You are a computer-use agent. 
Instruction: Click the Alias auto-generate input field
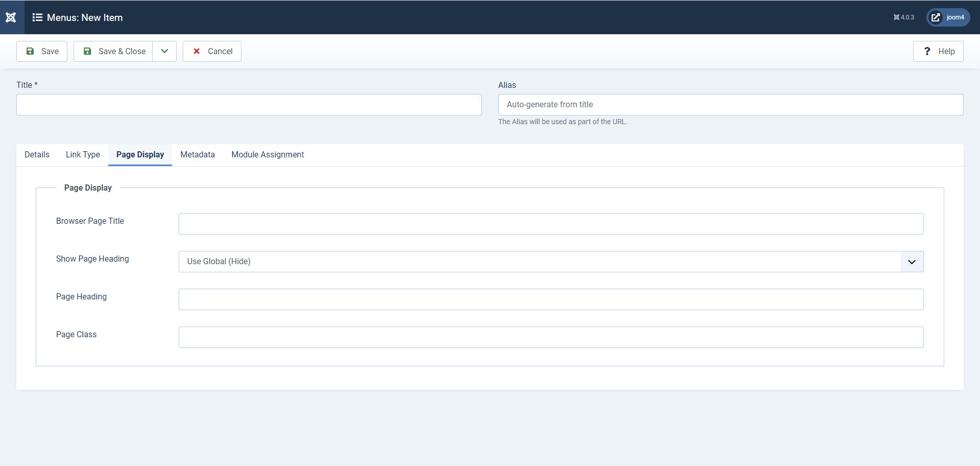pyautogui.click(x=731, y=104)
